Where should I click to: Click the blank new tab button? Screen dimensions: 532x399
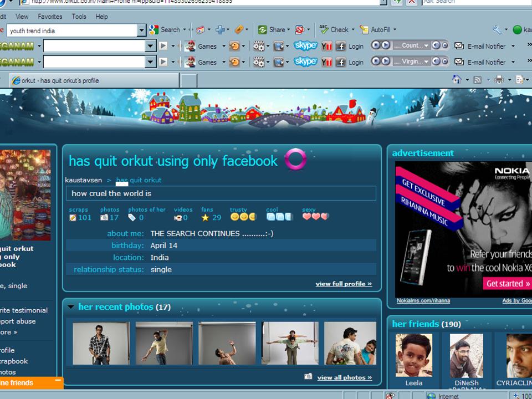point(188,81)
